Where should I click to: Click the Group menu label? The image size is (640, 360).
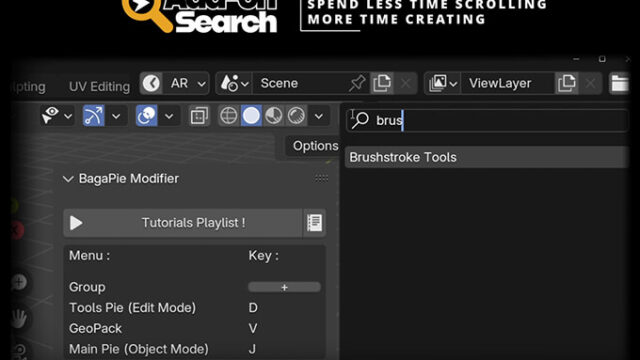(x=87, y=287)
